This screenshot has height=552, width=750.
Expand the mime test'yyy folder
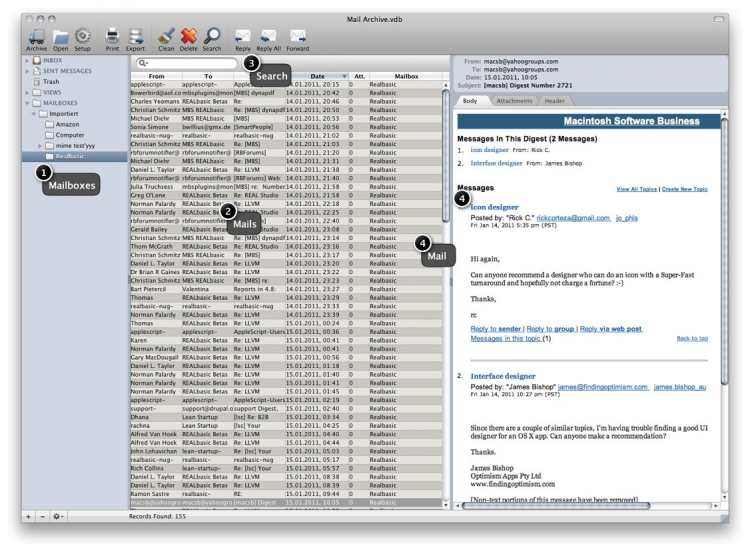coord(40,145)
